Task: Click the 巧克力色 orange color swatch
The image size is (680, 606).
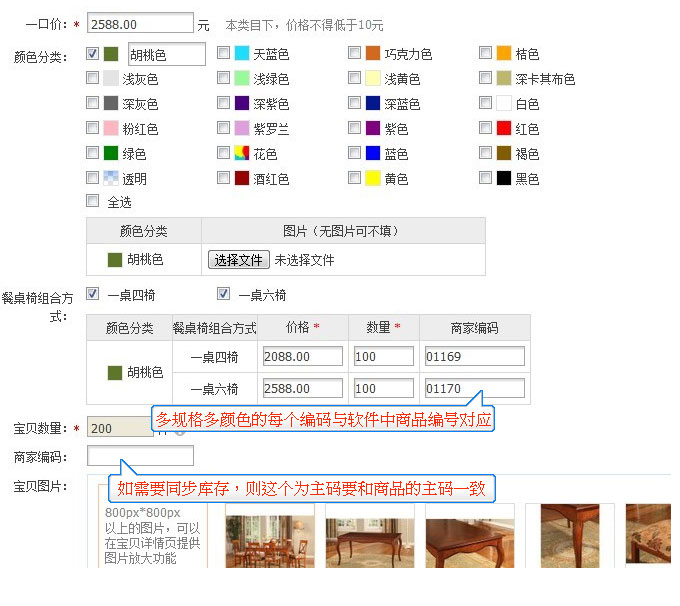Action: (x=373, y=54)
